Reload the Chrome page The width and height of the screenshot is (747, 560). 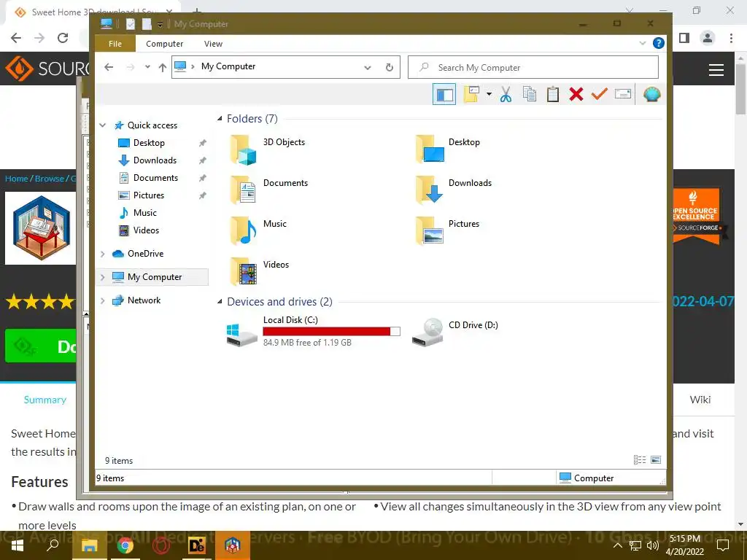tap(63, 38)
